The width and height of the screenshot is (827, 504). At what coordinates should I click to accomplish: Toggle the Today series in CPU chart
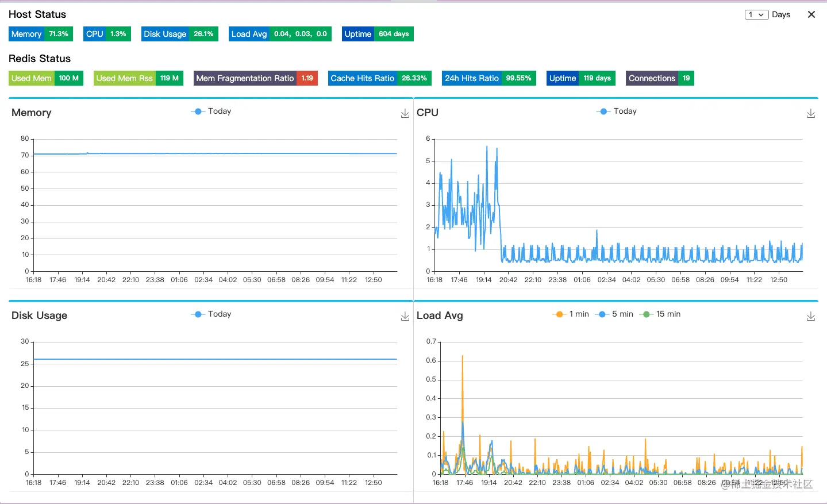coord(617,111)
